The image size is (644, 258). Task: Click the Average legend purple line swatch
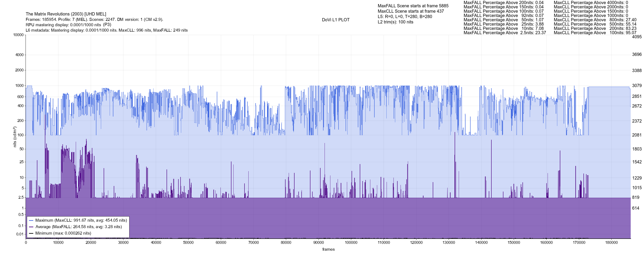coord(31,227)
